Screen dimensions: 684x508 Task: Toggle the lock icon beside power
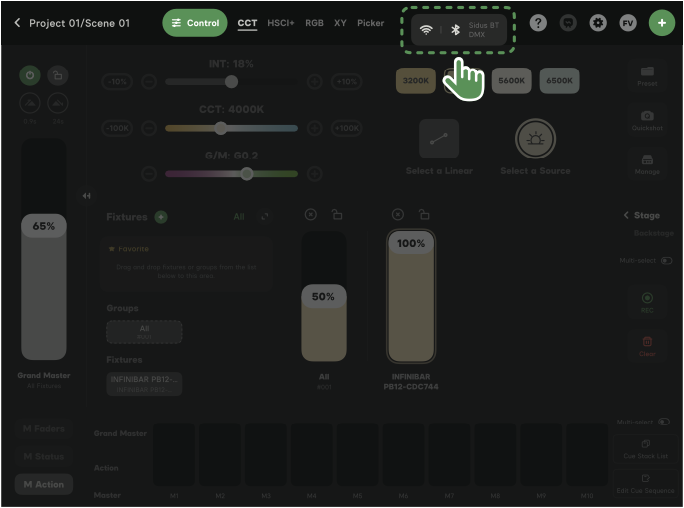[x=58, y=75]
